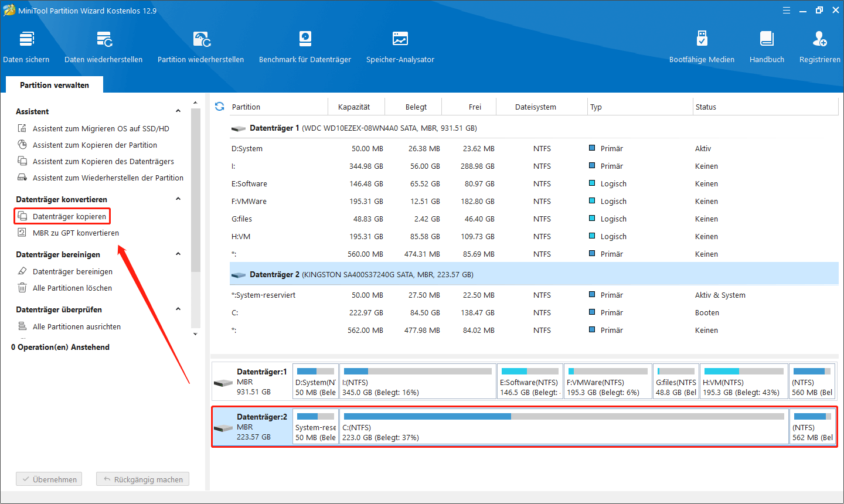Click icon of Migrieren OS auf SSD/HD assistant

pos(22,128)
